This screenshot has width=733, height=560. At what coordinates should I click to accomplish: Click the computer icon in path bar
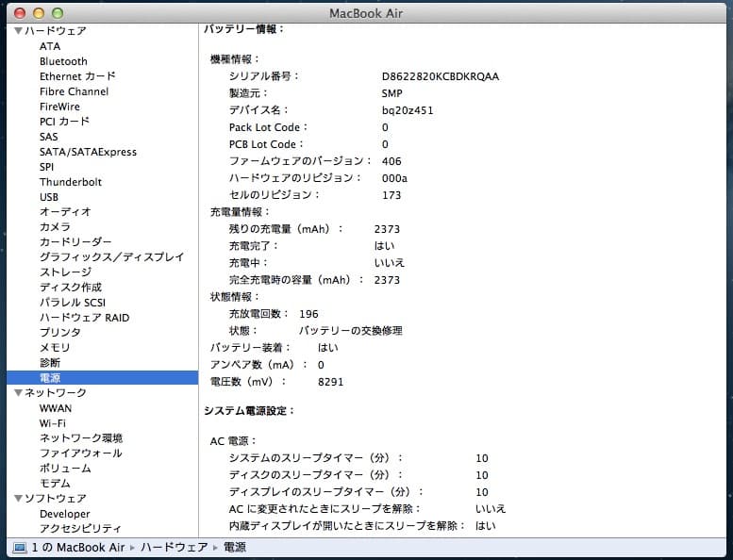pos(20,548)
